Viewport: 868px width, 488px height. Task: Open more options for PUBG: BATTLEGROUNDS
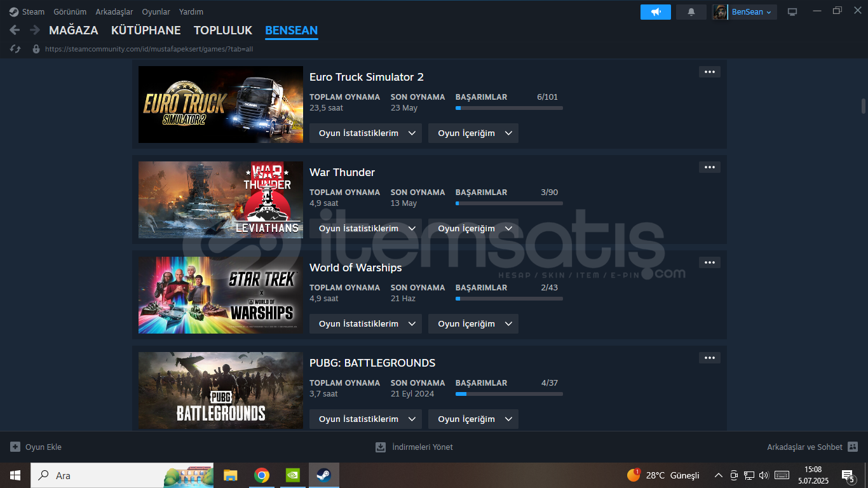click(710, 358)
